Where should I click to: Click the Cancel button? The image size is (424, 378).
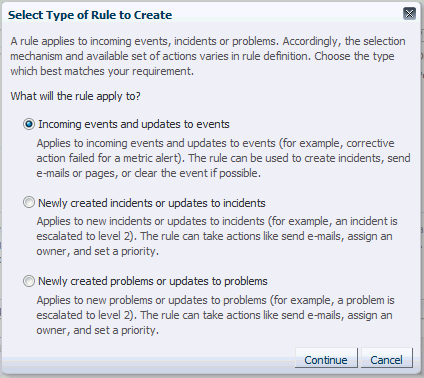(387, 359)
